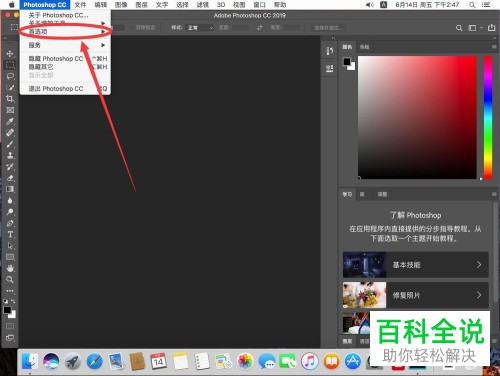Select the Brush tool
This screenshot has height=376, width=500.
pos(10,144)
